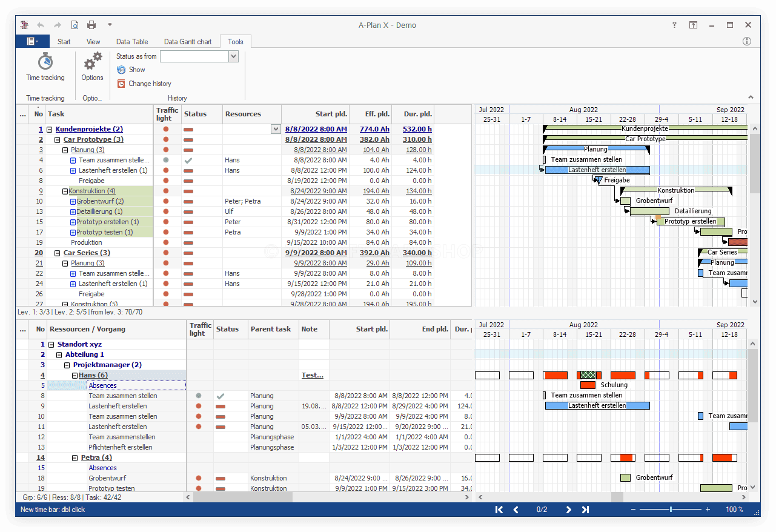Select the Tools tab
The width and height of the screenshot is (776, 532).
[236, 42]
